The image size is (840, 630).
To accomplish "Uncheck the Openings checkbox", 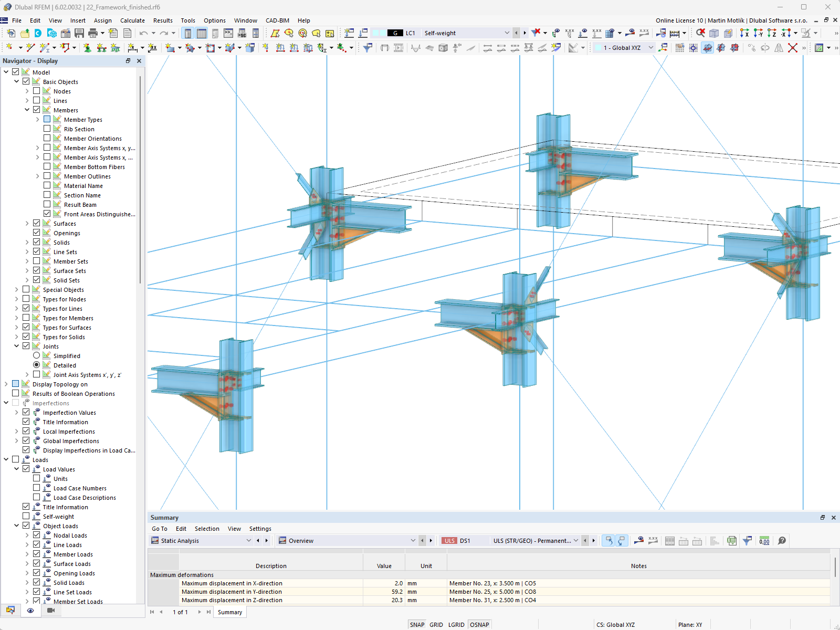I will coord(37,233).
